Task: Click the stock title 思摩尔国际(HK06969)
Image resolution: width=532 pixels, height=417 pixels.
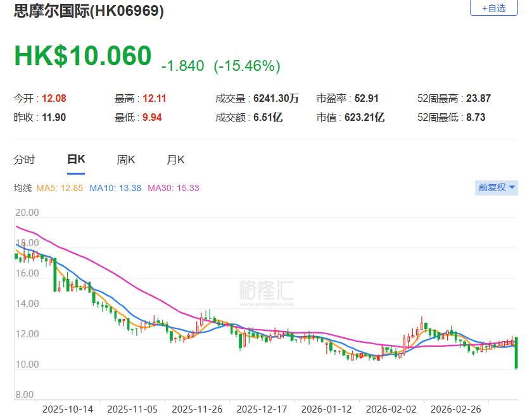Action: (x=89, y=11)
